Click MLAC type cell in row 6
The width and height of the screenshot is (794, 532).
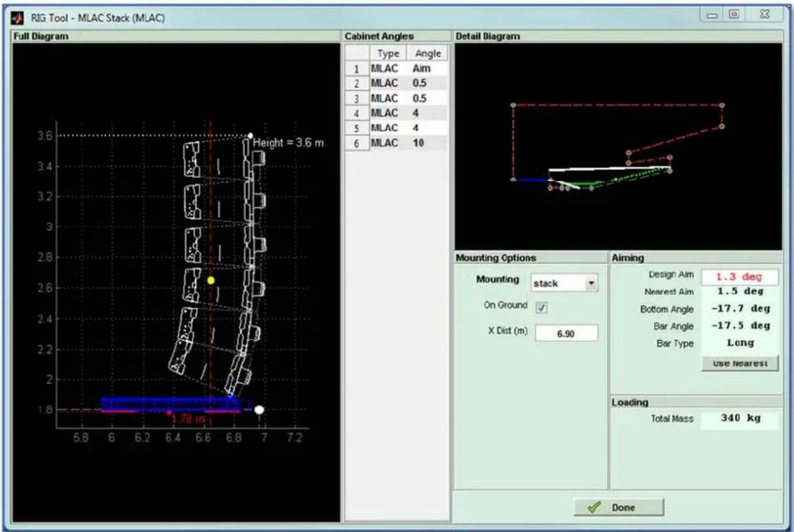(x=388, y=143)
